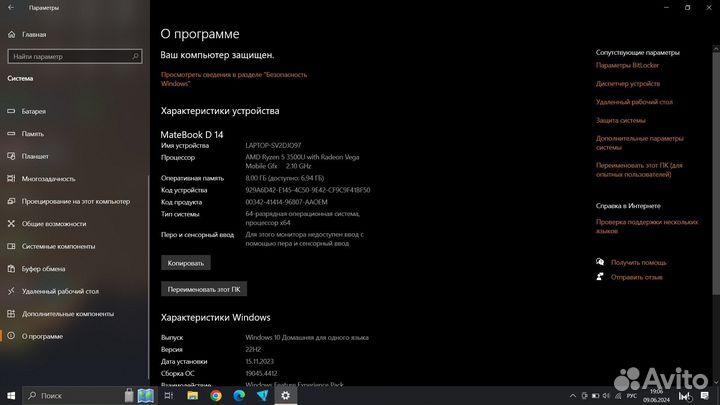Show hidden tray icons chevron
720x405 pixels.
tap(573, 396)
